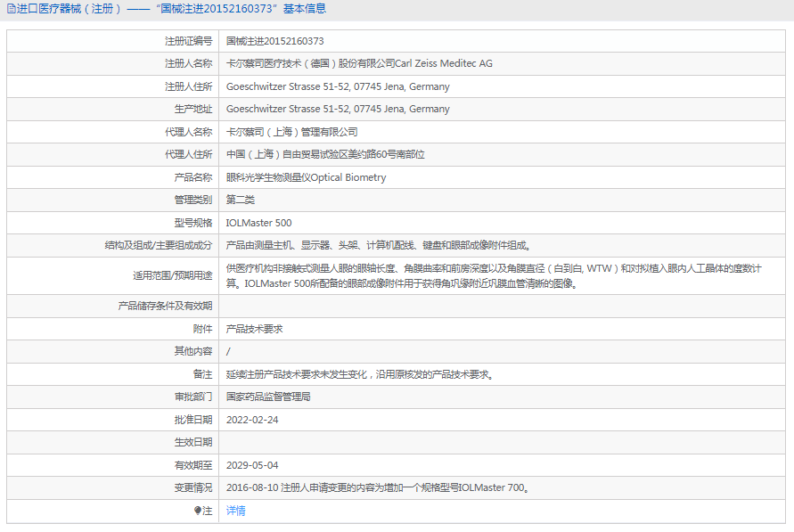Click the expiry date 2029-05-04
This screenshot has height=532, width=794.
click(252, 465)
